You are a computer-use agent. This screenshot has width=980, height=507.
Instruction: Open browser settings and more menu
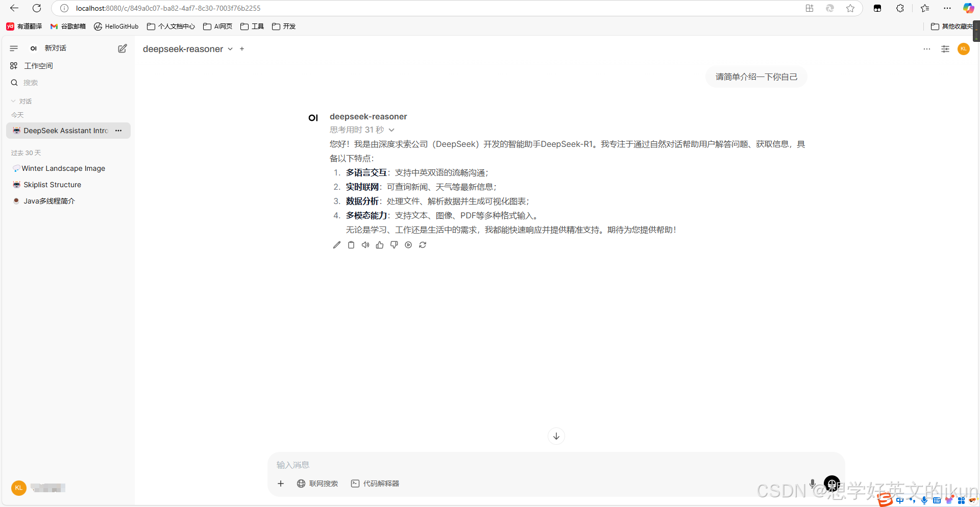click(947, 8)
